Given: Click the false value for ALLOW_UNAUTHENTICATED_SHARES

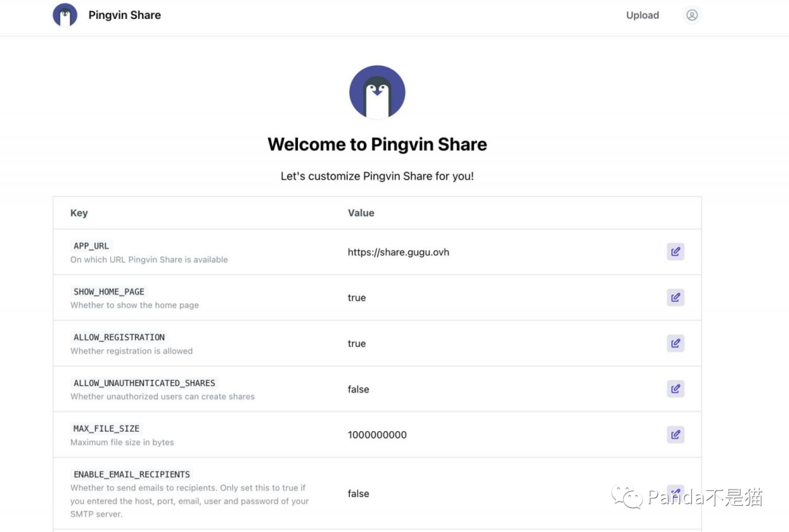Looking at the screenshot, I should click(358, 389).
